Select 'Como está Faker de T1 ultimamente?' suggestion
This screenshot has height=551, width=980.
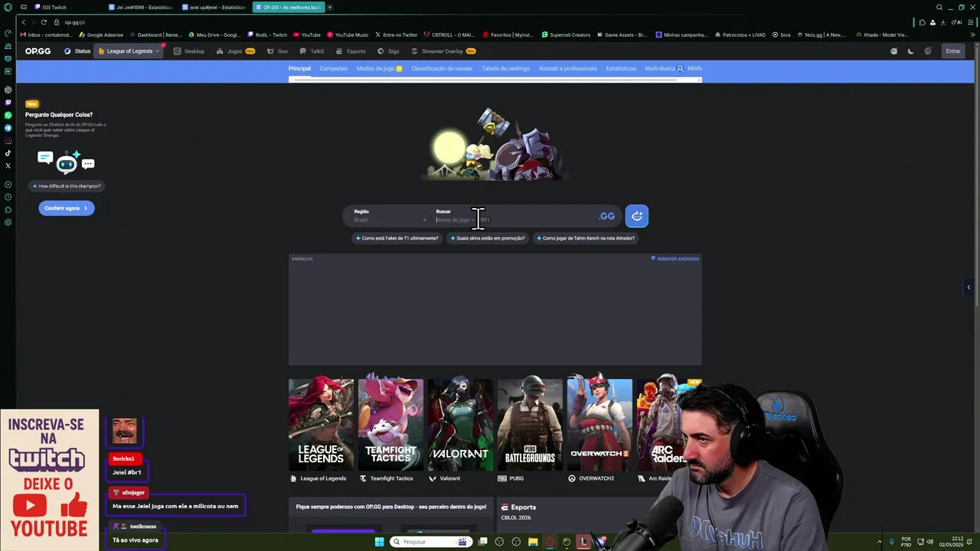[397, 238]
